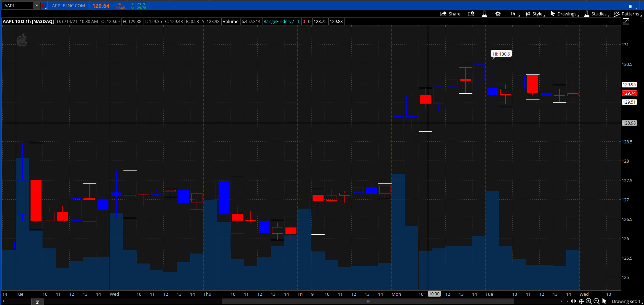Zoom in with magnifier plus icon
The height and width of the screenshot is (305, 644).
click(x=589, y=301)
